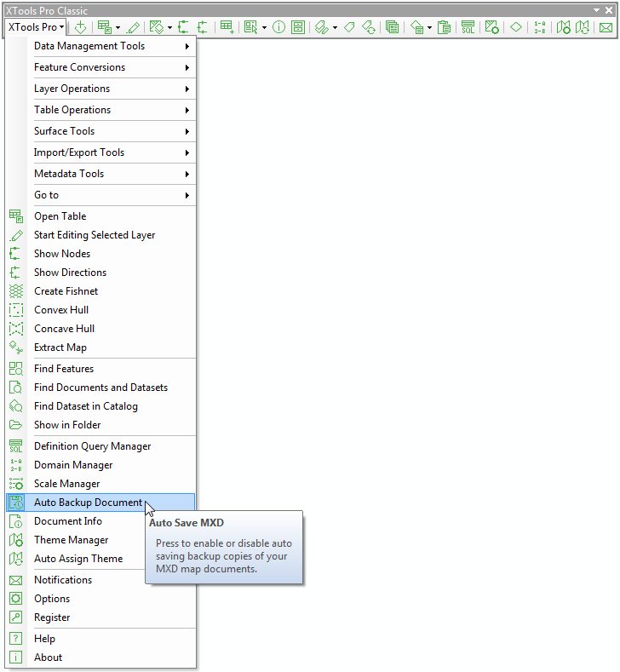Click the Show in Folder icon
Image resolution: width=620 pixels, height=672 pixels.
click(x=16, y=425)
